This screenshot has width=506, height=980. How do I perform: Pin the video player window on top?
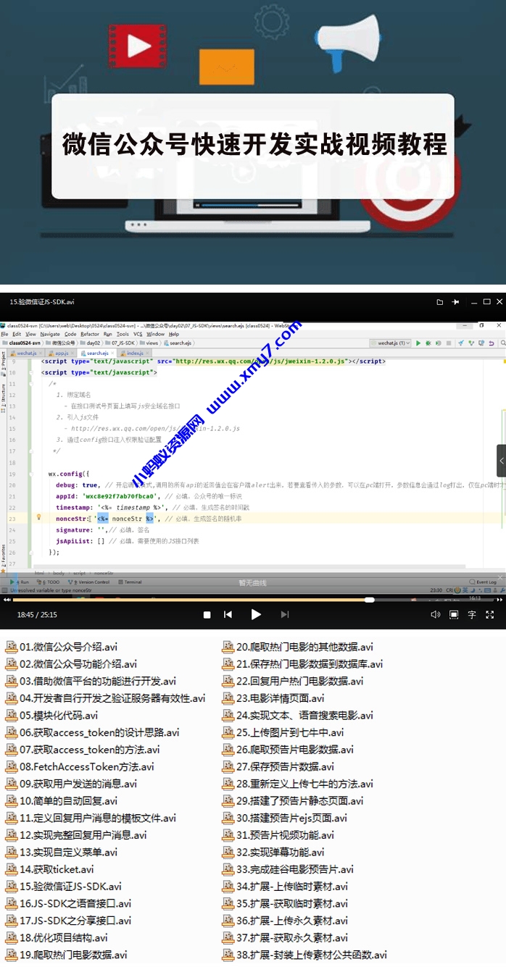point(455,302)
